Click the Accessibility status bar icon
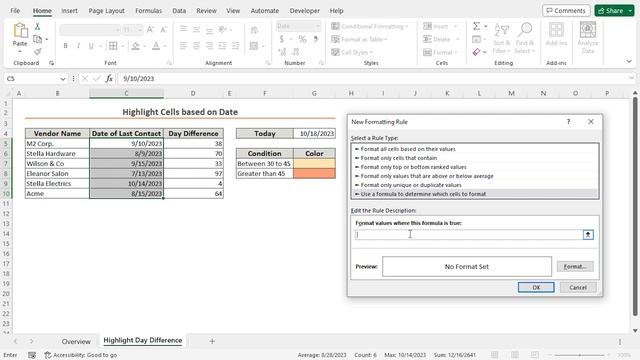This screenshot has width=640, height=360. [x=48, y=355]
